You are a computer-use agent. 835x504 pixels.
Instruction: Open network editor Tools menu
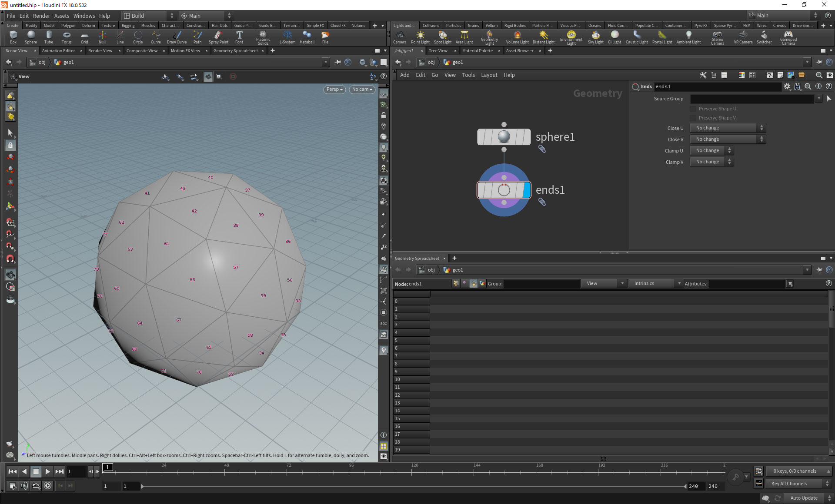(468, 75)
